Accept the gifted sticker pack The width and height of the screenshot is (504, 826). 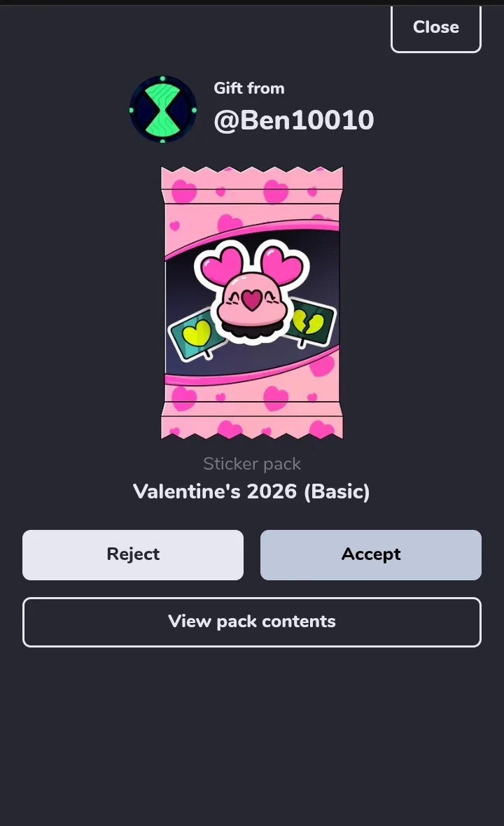pyautogui.click(x=371, y=554)
